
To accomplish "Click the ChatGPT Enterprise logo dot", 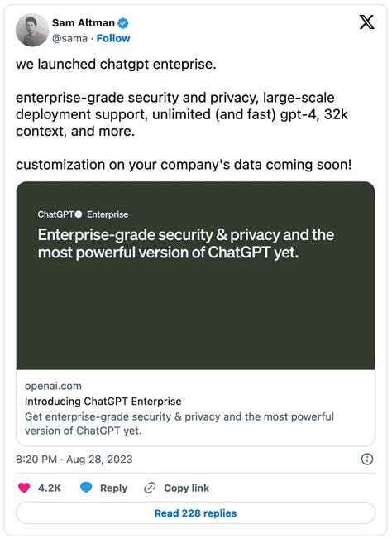I will point(79,214).
